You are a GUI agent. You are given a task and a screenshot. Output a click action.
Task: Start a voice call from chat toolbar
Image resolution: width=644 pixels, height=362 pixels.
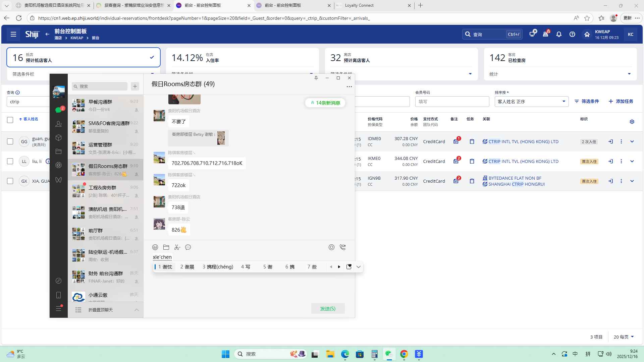(x=342, y=247)
